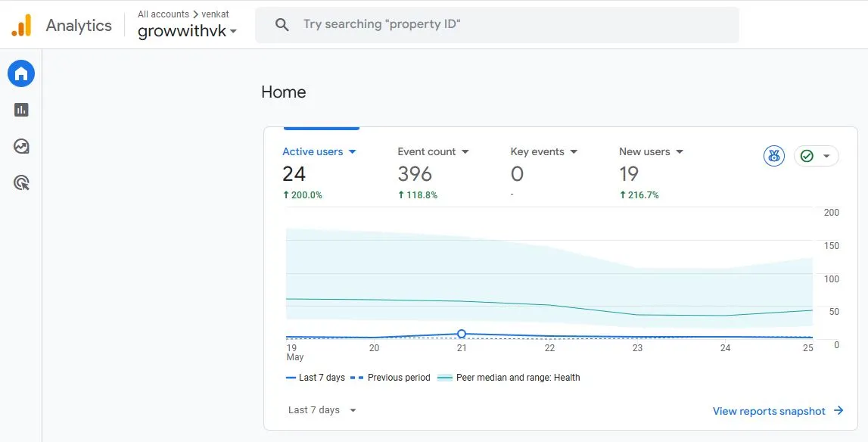The height and width of the screenshot is (442, 868).
Task: Focus the property ID search field
Action: pyautogui.click(x=497, y=25)
